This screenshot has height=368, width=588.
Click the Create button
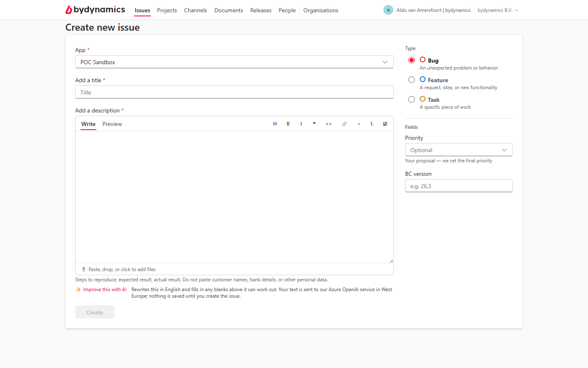pyautogui.click(x=95, y=312)
